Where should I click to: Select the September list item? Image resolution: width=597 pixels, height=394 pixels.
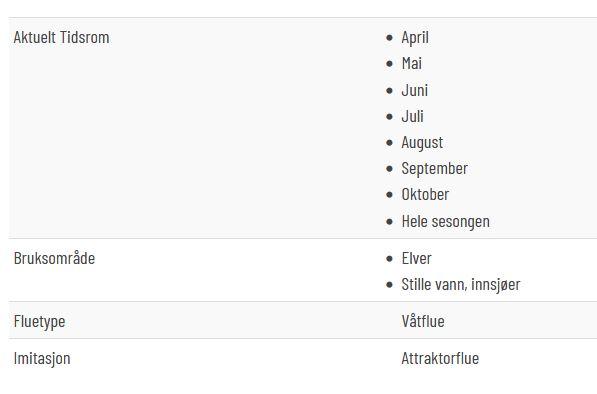(x=434, y=169)
